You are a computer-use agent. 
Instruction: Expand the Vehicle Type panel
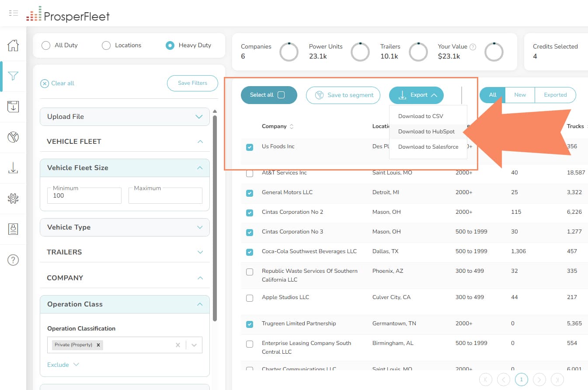coord(125,227)
